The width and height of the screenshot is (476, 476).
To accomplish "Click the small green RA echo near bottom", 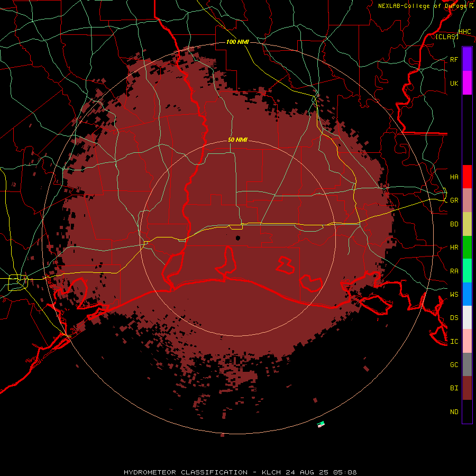I will point(321,423).
